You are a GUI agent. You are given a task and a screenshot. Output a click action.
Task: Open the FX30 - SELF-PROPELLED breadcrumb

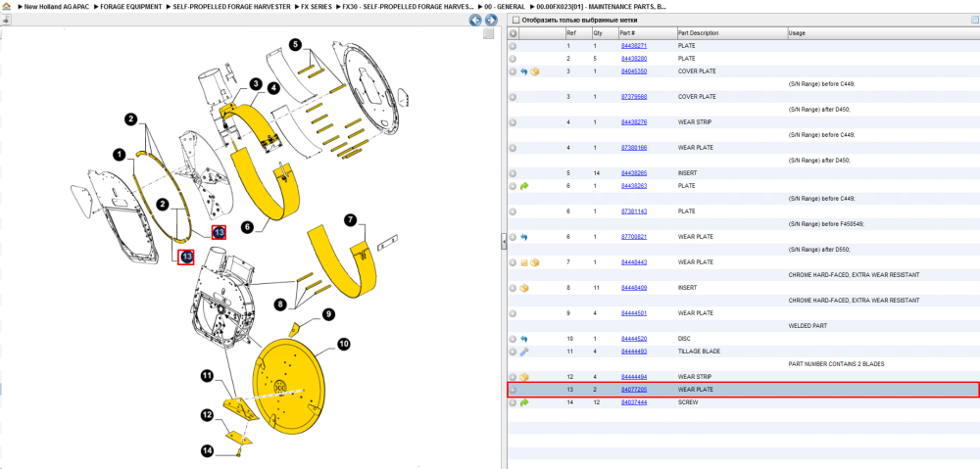point(407,6)
